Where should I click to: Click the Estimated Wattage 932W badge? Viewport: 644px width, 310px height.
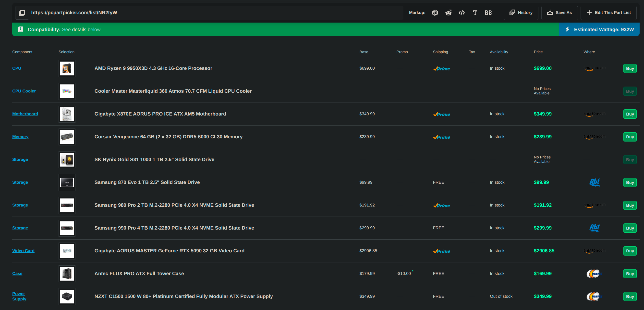[599, 29]
